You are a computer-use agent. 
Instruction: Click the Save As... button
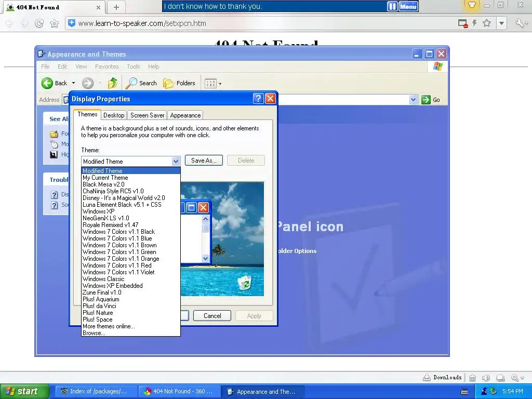pos(204,160)
